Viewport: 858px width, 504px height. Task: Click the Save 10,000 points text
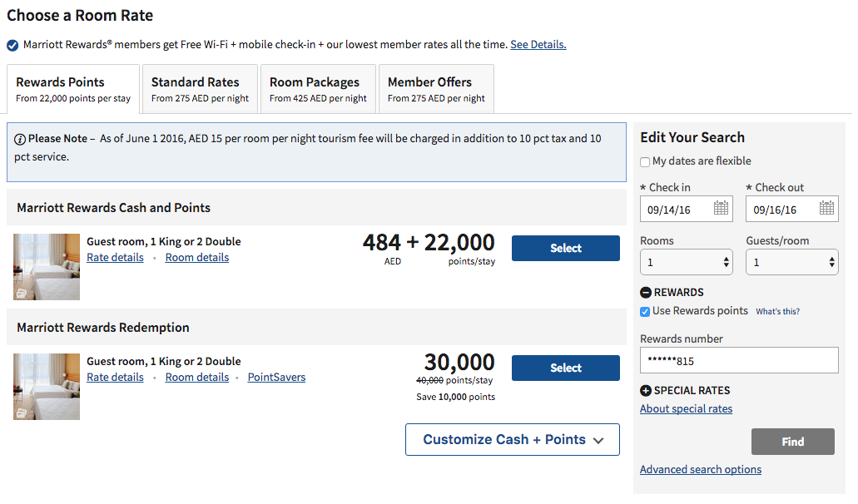pos(455,397)
